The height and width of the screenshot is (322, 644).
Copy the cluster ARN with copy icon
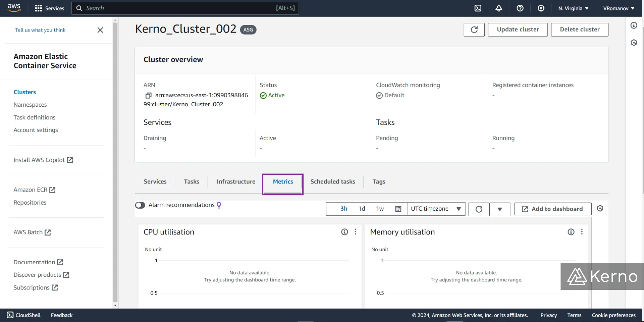[148, 96]
